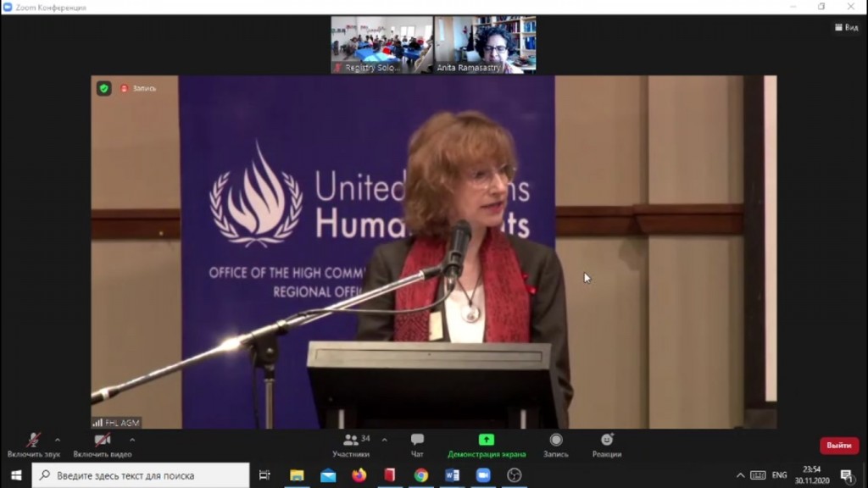868x488 pixels.
Task: Open the Windows notification center
Action: point(847,475)
